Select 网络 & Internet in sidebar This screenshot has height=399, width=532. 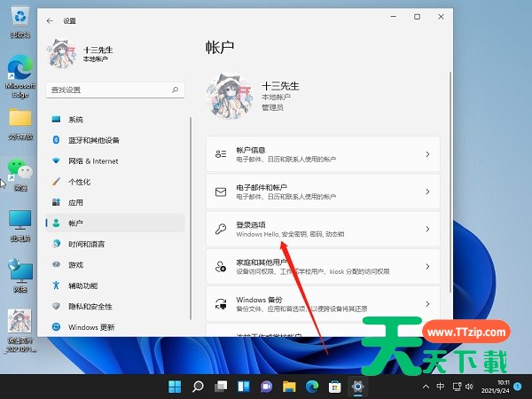[x=115, y=161]
